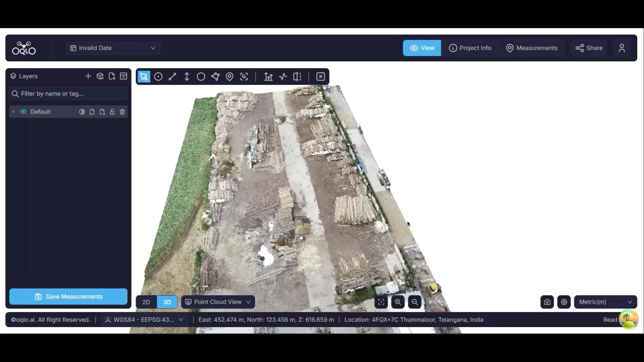Toggle lock on the Default layer
This screenshot has height=362, width=644.
coord(112,112)
